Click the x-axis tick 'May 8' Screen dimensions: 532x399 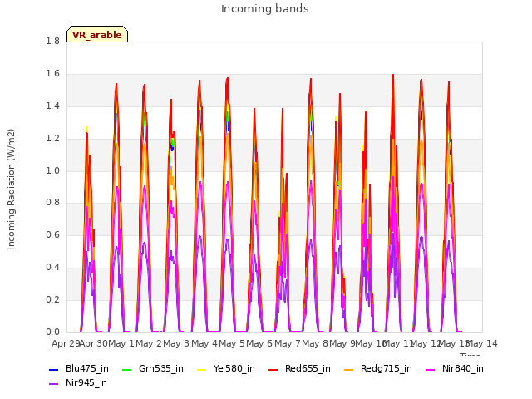(315, 343)
